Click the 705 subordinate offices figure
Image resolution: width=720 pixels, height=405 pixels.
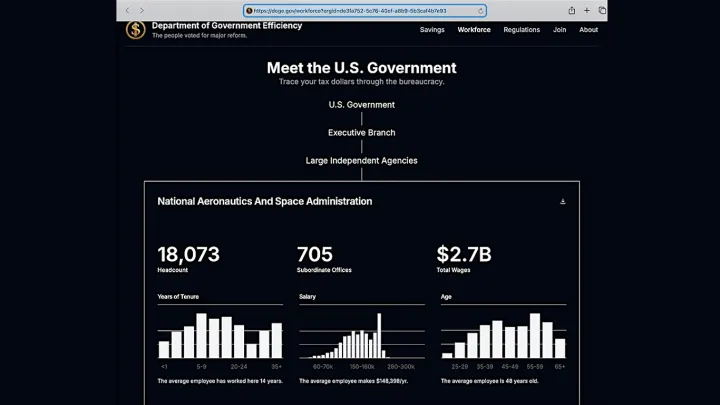point(315,254)
